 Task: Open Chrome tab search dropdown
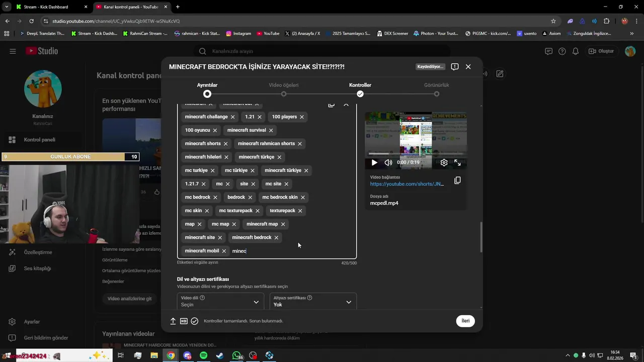click(x=7, y=7)
